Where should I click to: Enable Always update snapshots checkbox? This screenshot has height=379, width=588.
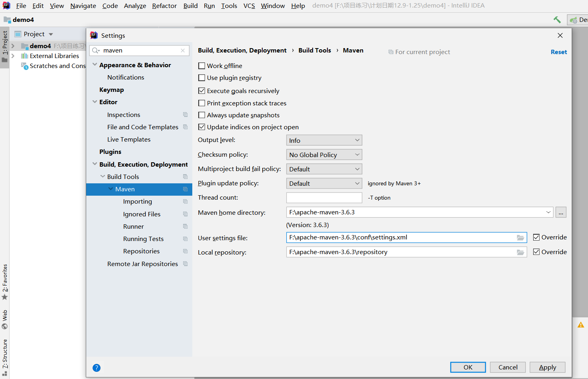(x=202, y=115)
